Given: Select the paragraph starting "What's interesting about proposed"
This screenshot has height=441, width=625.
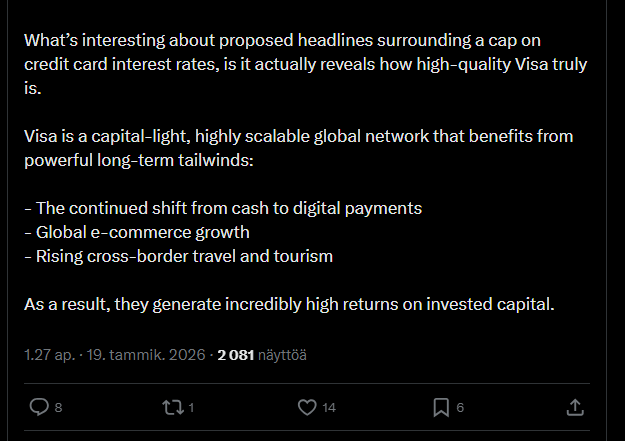Looking at the screenshot, I should (x=305, y=64).
